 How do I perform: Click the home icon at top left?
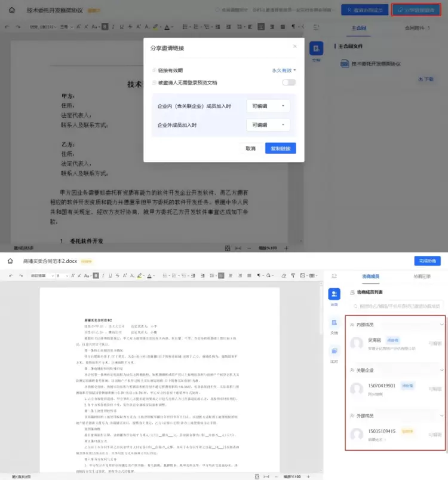coord(11,261)
